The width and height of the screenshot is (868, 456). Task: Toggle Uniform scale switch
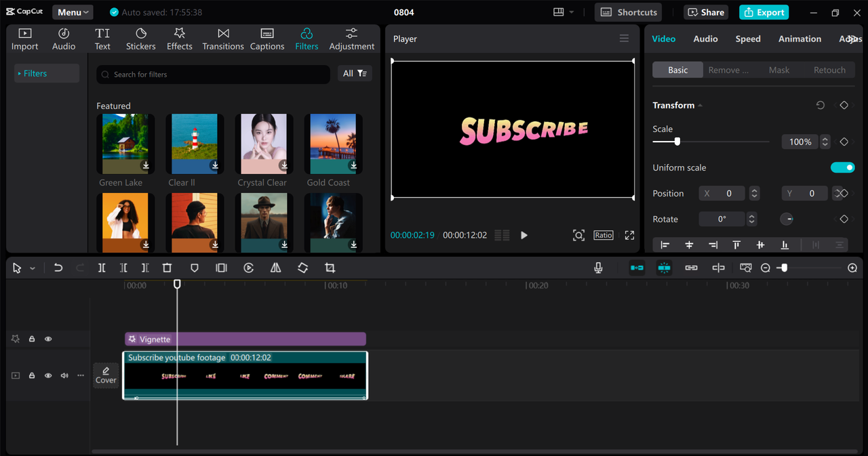click(x=842, y=167)
